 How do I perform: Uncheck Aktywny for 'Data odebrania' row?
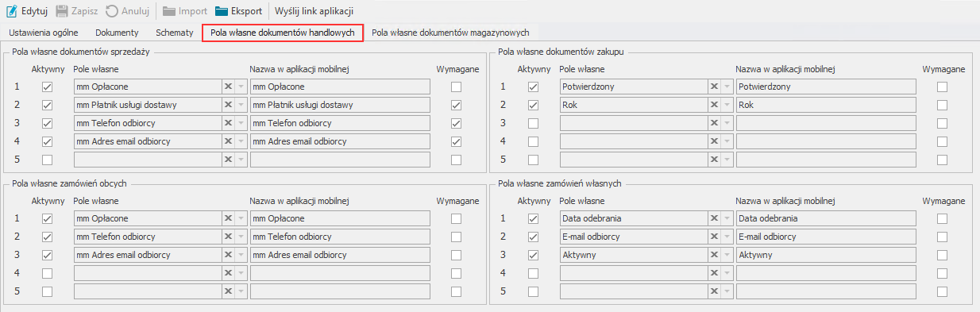534,218
